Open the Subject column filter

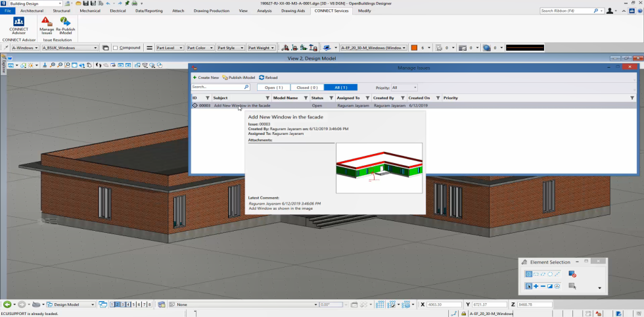pos(268,98)
